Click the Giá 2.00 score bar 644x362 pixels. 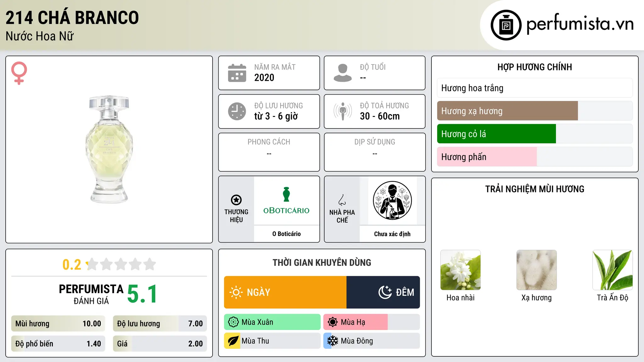coord(160,344)
